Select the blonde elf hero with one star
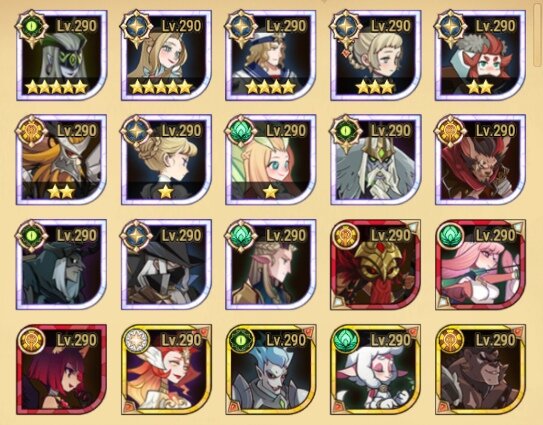This screenshot has width=543, height=425. pos(270,160)
